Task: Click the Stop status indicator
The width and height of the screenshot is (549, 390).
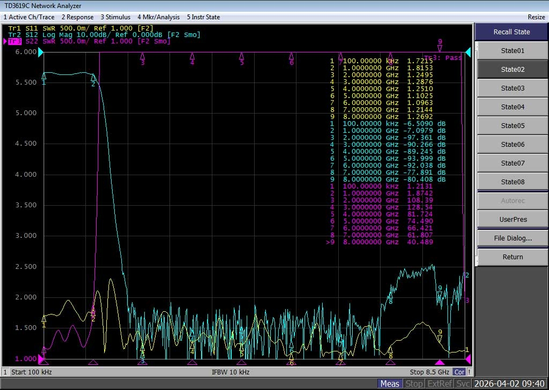Action: [413, 384]
